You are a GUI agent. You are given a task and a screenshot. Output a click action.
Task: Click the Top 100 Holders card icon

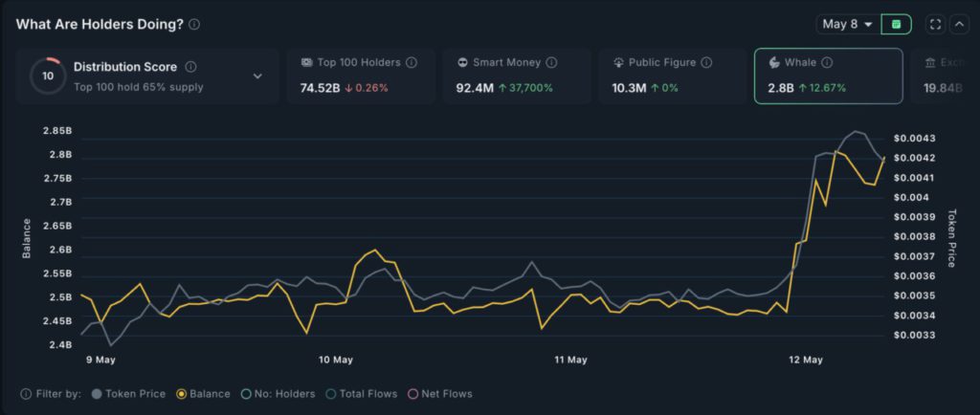(306, 62)
